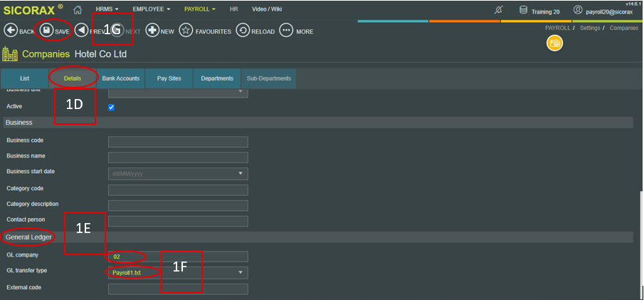644x300 pixels.
Task: Open the EMPLOYEE dropdown menu
Action: click(x=152, y=9)
